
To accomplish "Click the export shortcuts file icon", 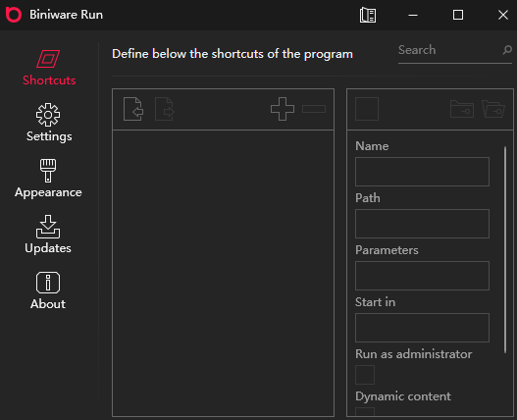I will (165, 109).
